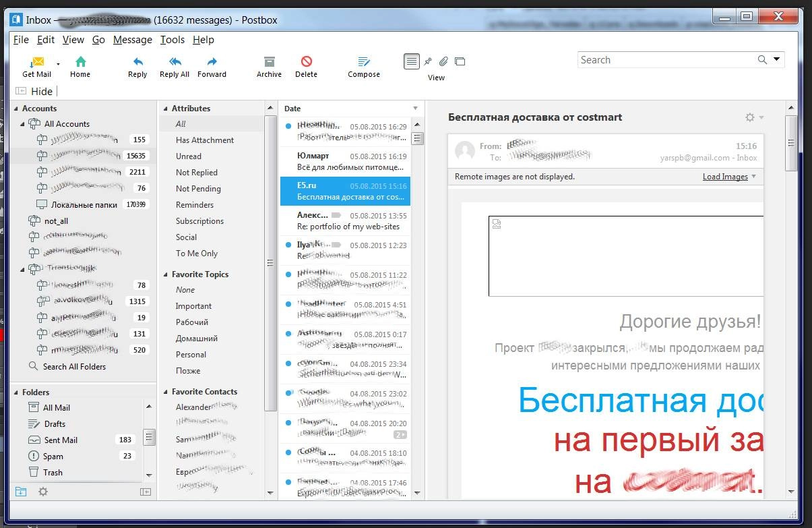Select the Рабочий topic
This screenshot has height=528, width=812.
(192, 322)
